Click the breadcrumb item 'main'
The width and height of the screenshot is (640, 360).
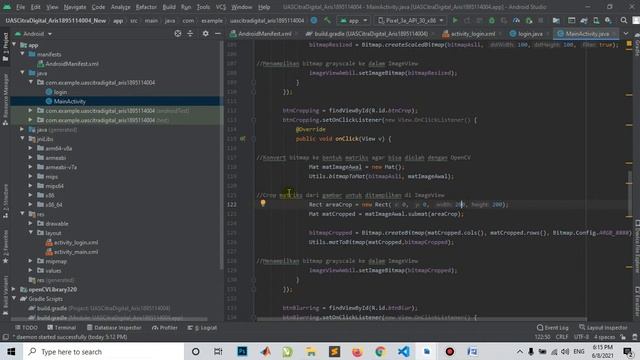pyautogui.click(x=151, y=20)
